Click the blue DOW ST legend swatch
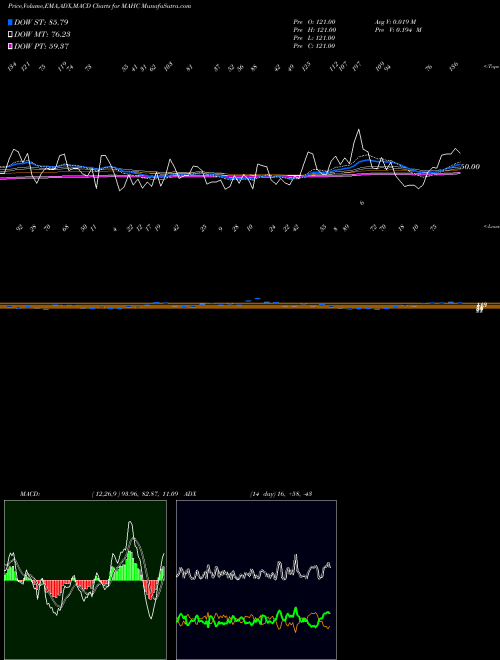 10,22
